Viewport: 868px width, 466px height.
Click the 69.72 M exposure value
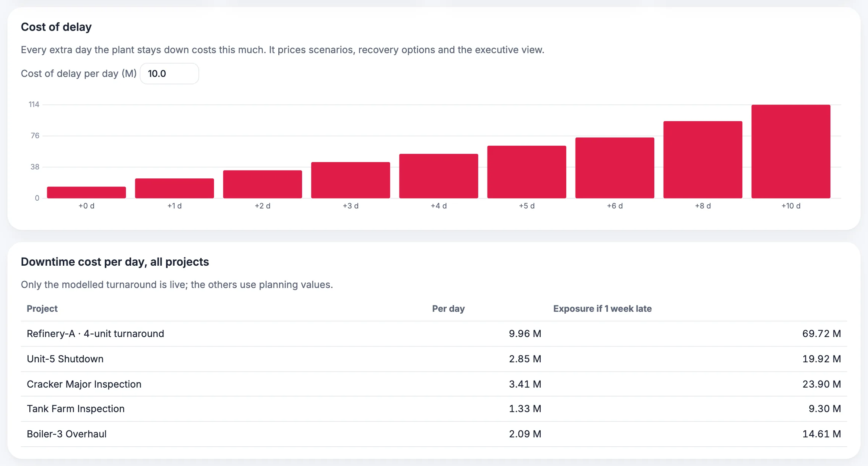point(822,334)
